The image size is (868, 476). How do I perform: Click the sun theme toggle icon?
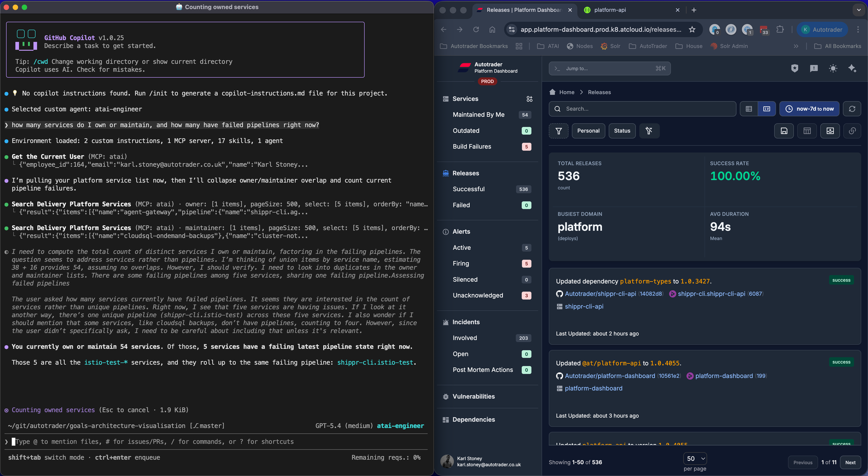833,68
